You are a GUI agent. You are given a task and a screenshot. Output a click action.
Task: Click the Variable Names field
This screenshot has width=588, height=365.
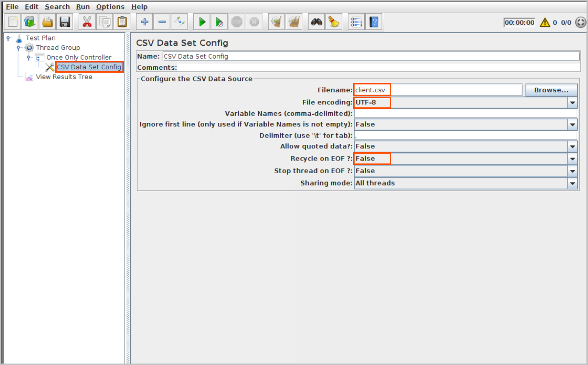coord(466,113)
